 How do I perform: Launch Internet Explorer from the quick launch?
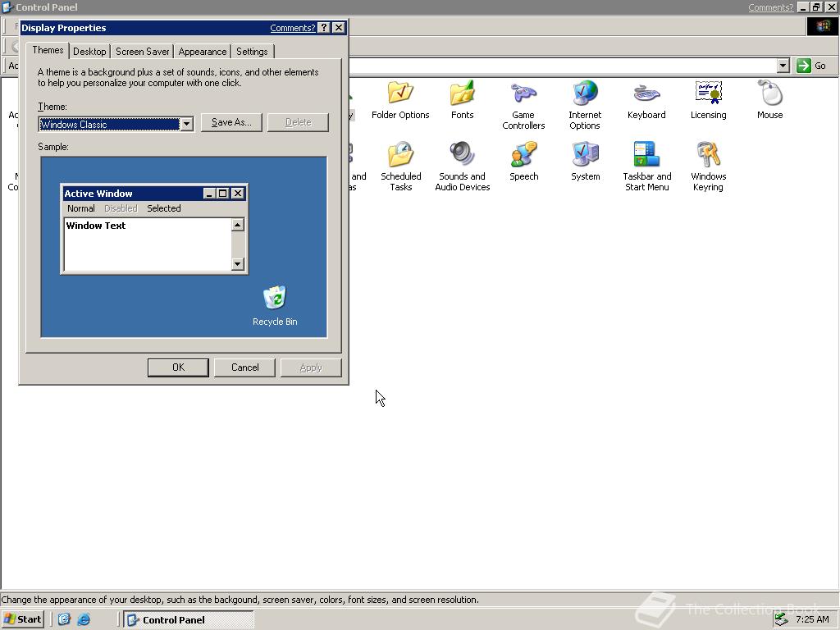click(x=84, y=619)
